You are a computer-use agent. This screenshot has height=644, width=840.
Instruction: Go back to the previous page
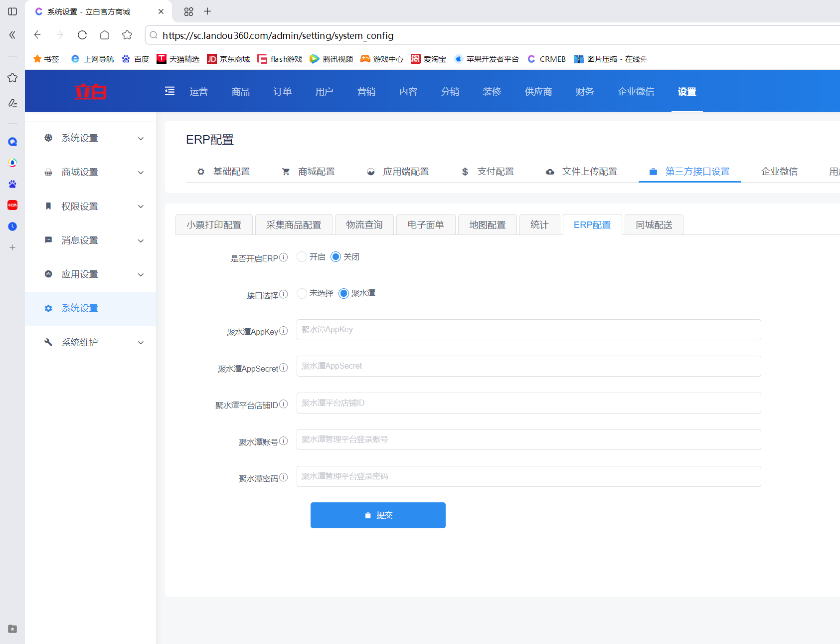37,35
